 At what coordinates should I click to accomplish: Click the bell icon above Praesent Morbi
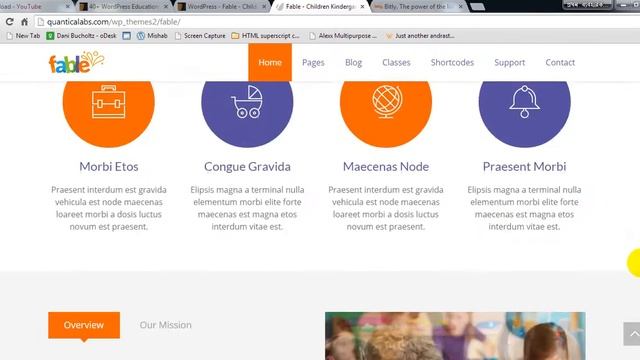coord(524,102)
